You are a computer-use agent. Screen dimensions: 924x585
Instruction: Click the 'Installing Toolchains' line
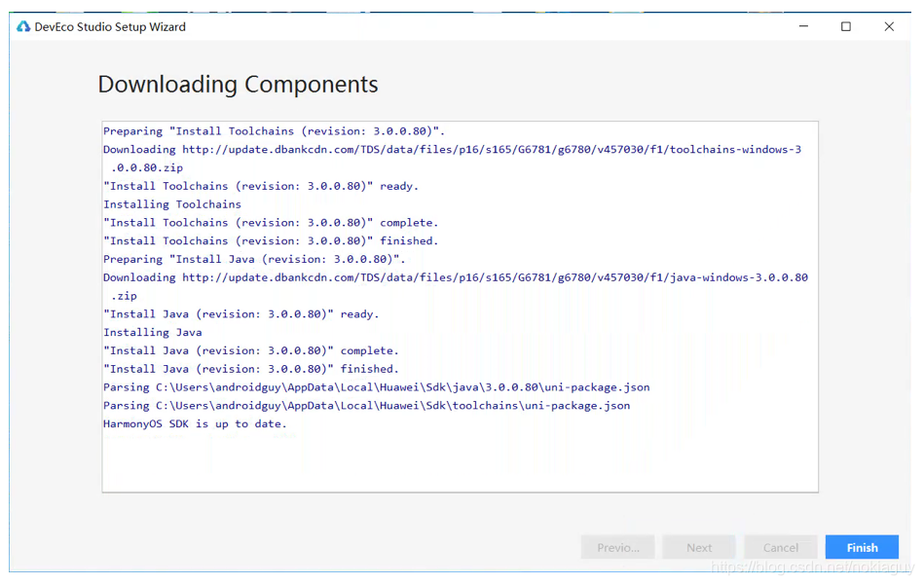tap(172, 203)
